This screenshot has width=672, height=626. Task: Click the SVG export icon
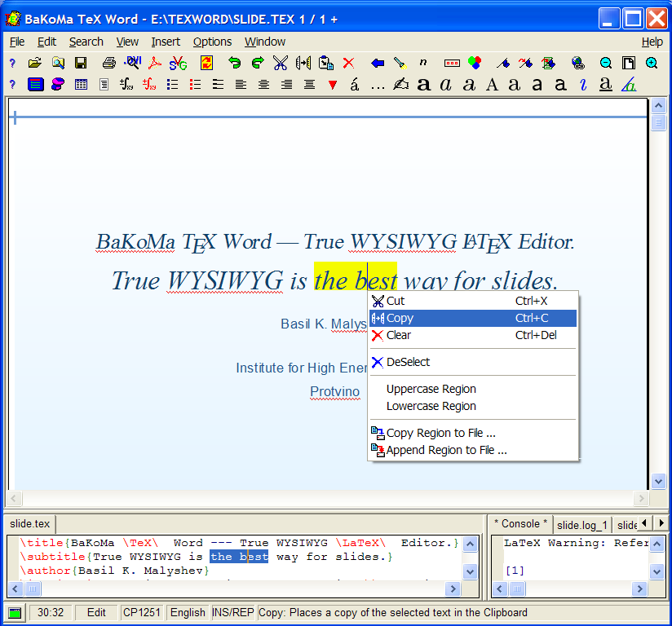click(x=178, y=63)
